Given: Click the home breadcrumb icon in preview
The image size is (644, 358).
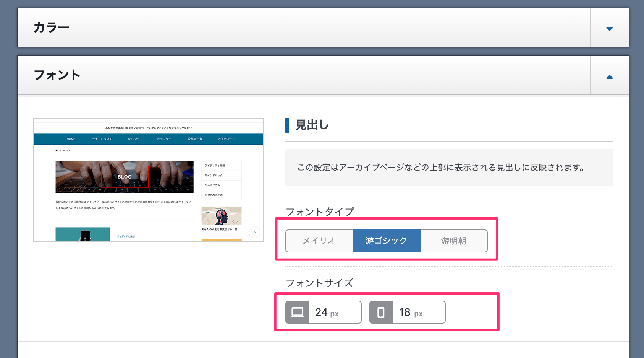Looking at the screenshot, I should 57,150.
